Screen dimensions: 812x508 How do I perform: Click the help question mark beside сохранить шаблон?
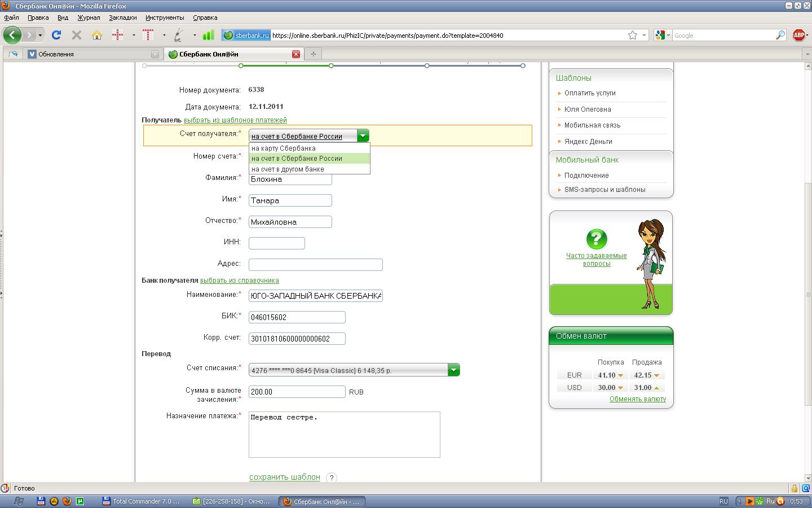pyautogui.click(x=332, y=478)
